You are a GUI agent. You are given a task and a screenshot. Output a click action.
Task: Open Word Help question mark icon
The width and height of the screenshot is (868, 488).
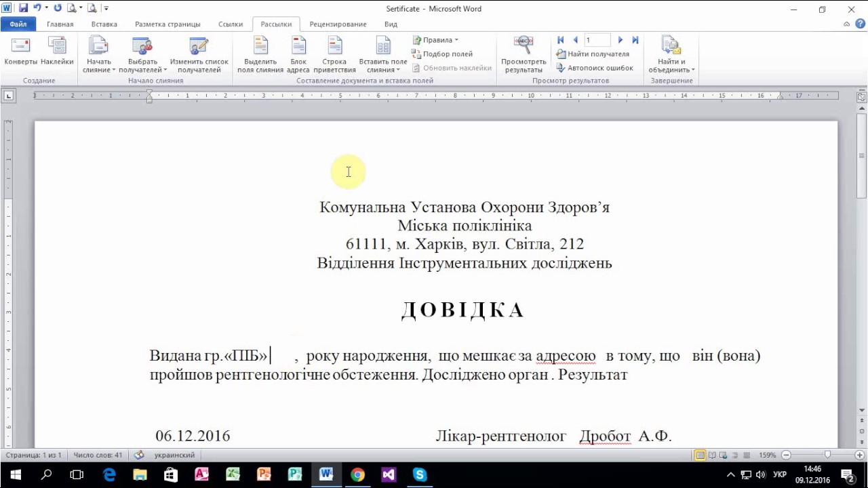[860, 24]
